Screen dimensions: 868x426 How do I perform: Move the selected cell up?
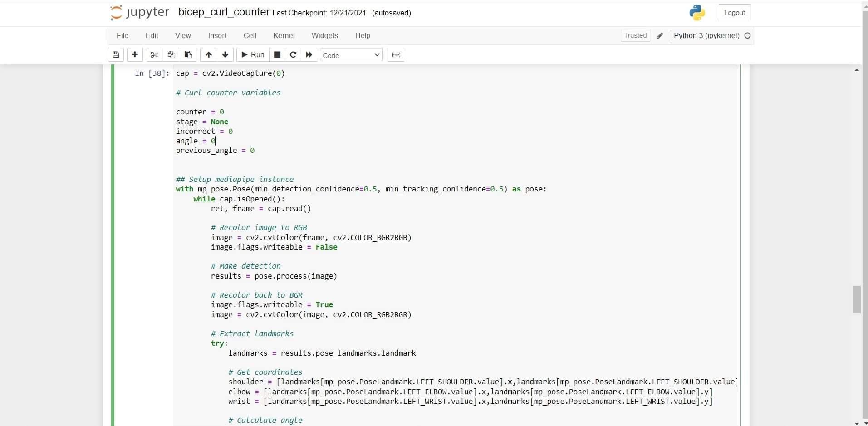pyautogui.click(x=208, y=54)
